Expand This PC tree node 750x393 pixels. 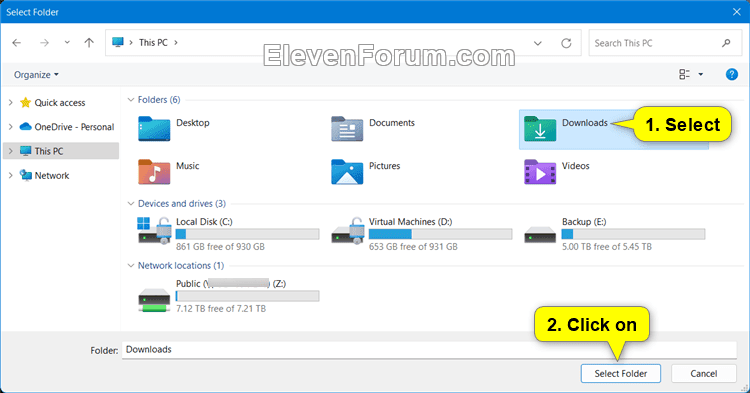tap(11, 151)
